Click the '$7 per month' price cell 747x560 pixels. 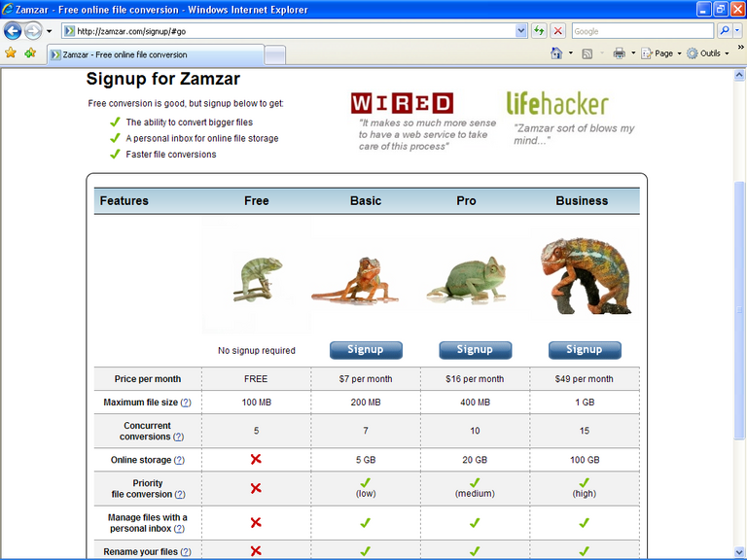[x=366, y=379]
